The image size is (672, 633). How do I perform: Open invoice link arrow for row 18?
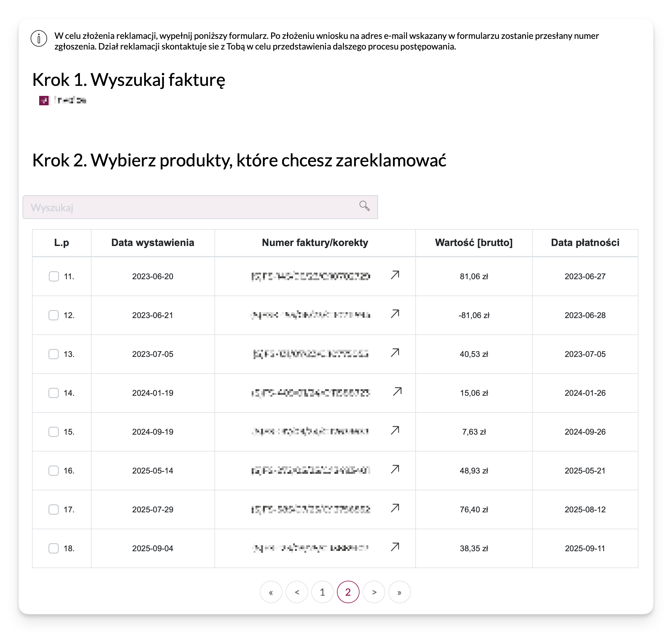(395, 547)
